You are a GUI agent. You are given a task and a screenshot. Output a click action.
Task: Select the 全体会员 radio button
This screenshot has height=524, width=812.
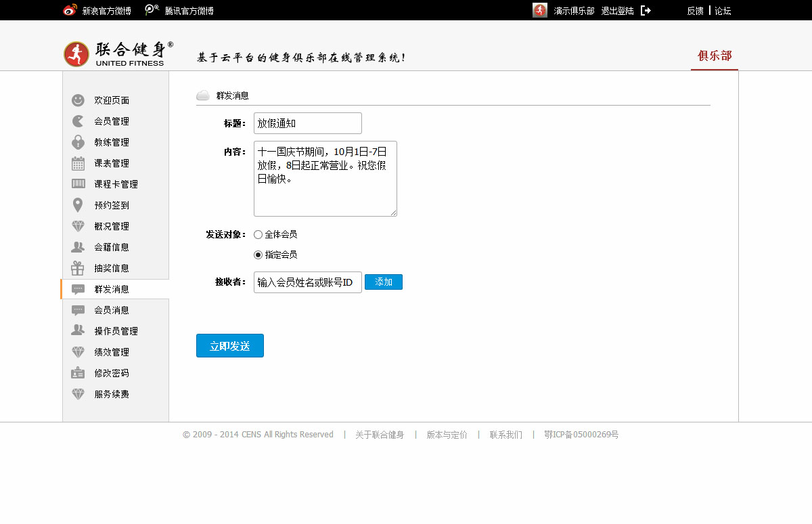click(258, 234)
